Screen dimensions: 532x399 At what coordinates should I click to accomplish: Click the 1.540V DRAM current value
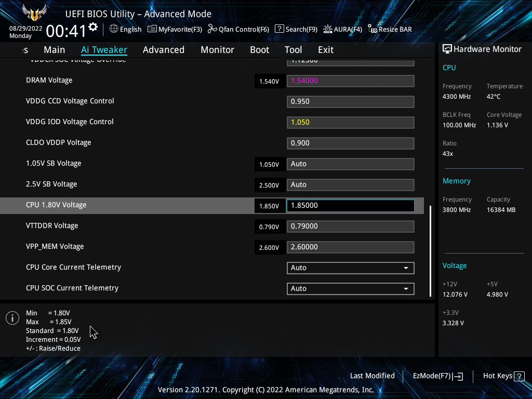pos(270,82)
